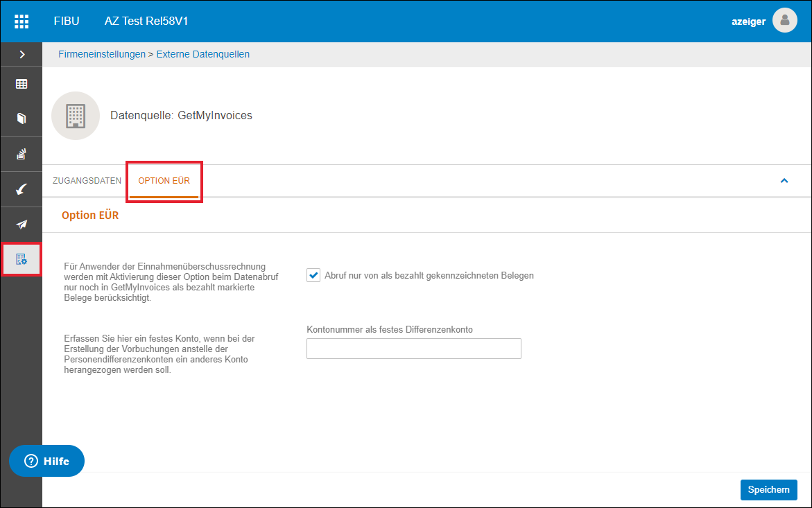The image size is (812, 508).
Task: Open the book sidebar icon
Action: [x=21, y=119]
